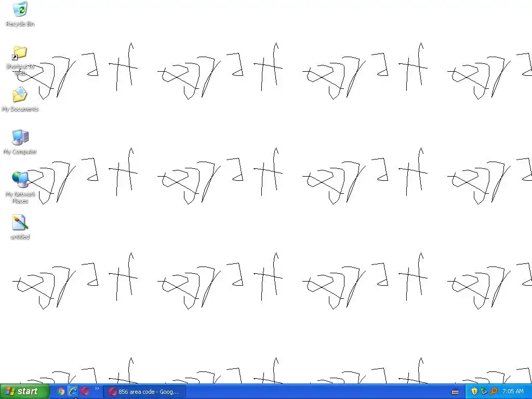Image resolution: width=532 pixels, height=399 pixels.
Task: Launch Opera from Quick Launch
Action: click(85, 392)
